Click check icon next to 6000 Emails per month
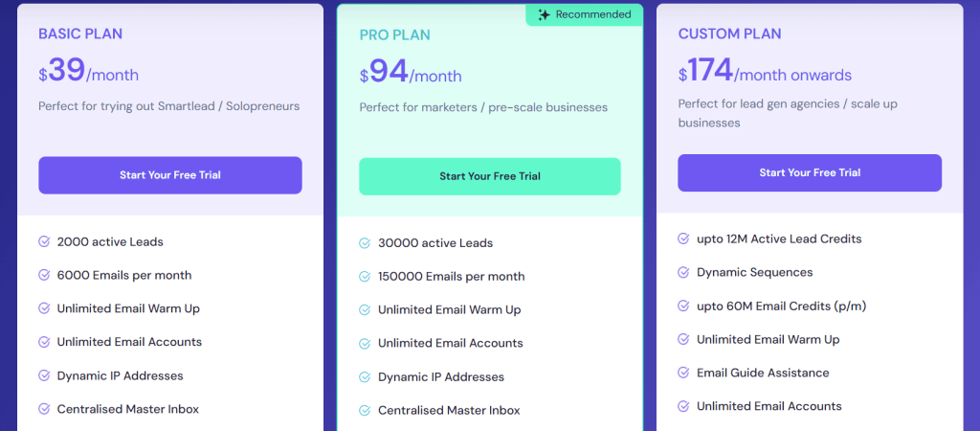Image resolution: width=980 pixels, height=431 pixels. (x=44, y=275)
